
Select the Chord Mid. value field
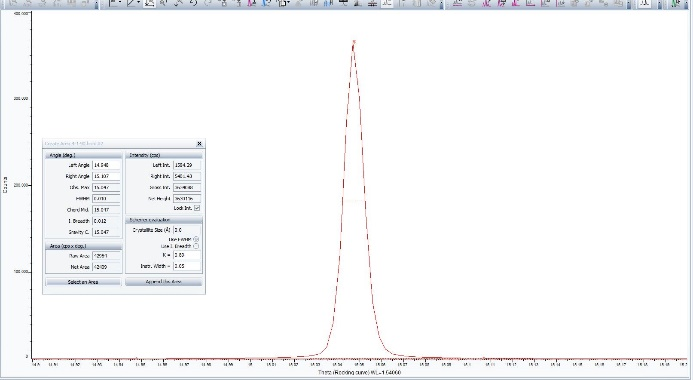pos(106,209)
